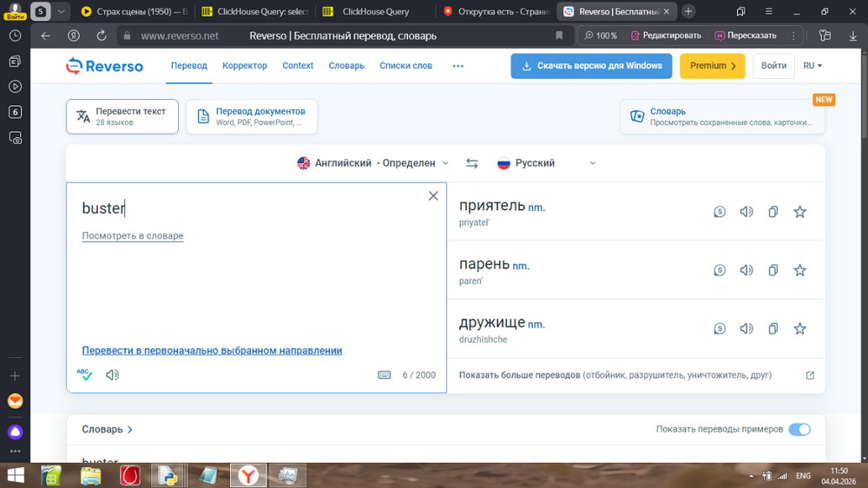Viewport: 868px width, 488px height.
Task: Open the 'Словарь' navigation tab
Action: (x=346, y=65)
